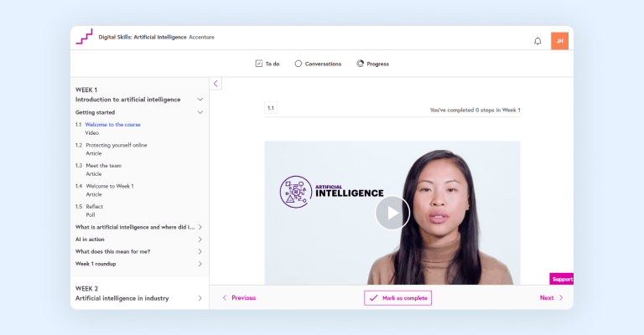Expand Week 2 Artificial intelligence in industry
The height and width of the screenshot is (335, 644).
[200, 298]
